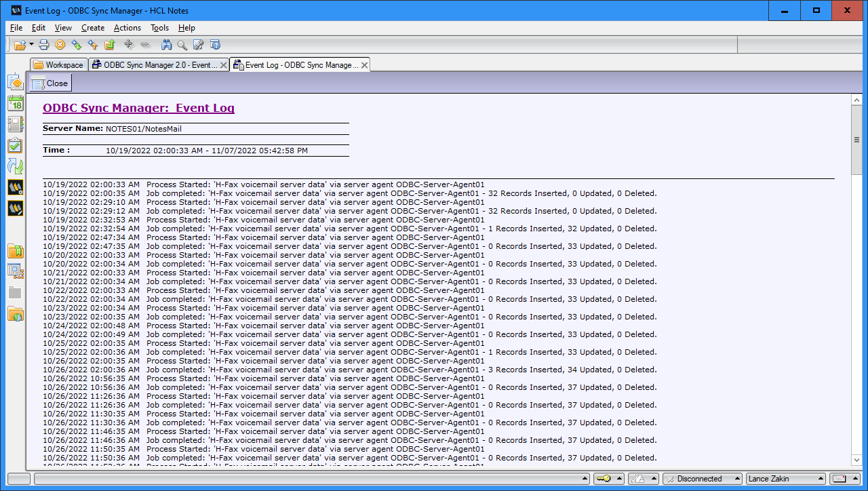Click the magnifying glass toolbar icon
The width and height of the screenshot is (868, 491).
pyautogui.click(x=182, y=45)
